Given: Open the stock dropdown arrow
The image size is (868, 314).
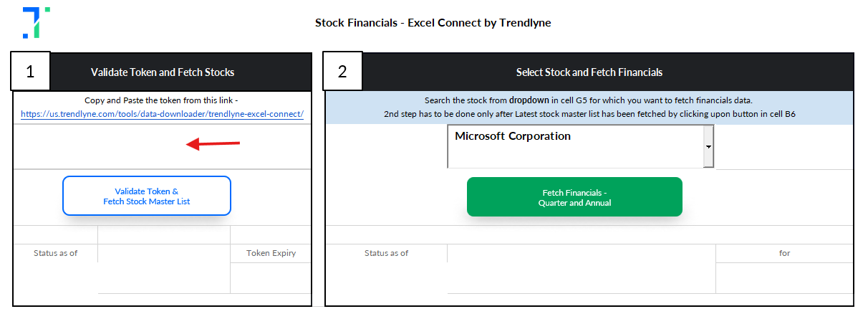Looking at the screenshot, I should click(x=708, y=146).
